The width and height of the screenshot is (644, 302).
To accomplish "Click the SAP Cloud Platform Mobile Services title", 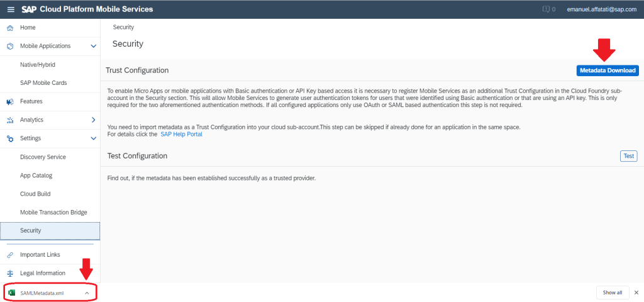I will coord(96,9).
